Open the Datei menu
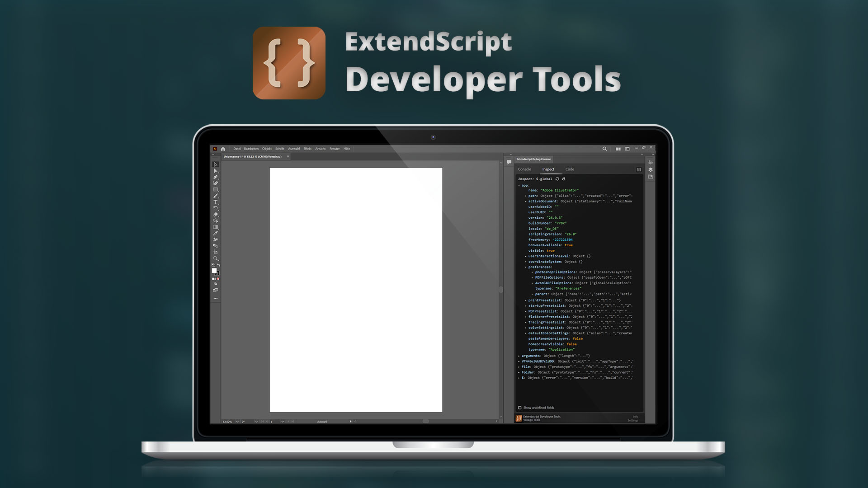The height and width of the screenshot is (488, 868). tap(237, 149)
